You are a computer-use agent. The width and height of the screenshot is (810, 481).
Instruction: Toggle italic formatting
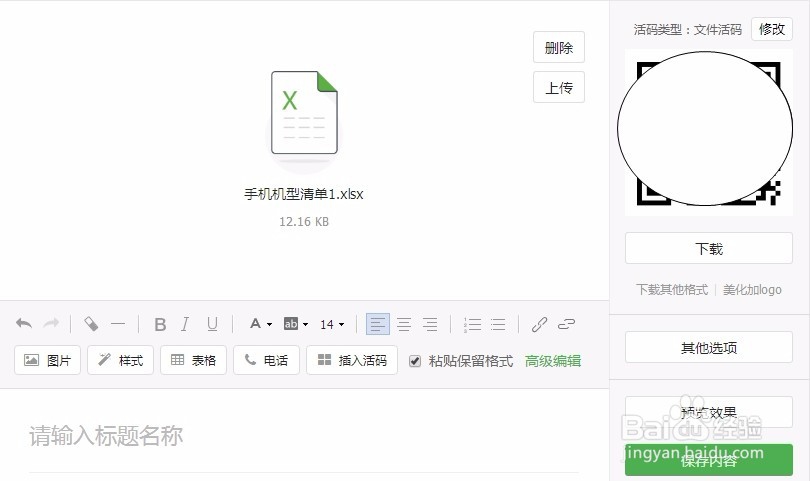pos(185,324)
